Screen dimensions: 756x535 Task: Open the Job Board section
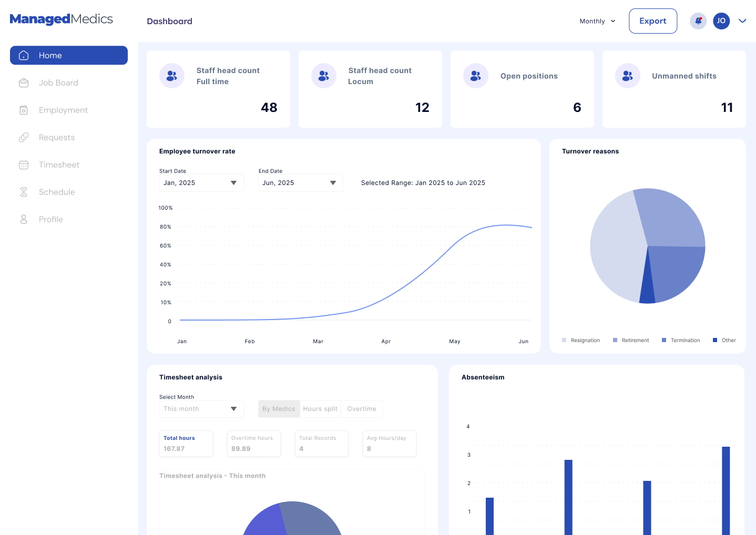pyautogui.click(x=24, y=83)
